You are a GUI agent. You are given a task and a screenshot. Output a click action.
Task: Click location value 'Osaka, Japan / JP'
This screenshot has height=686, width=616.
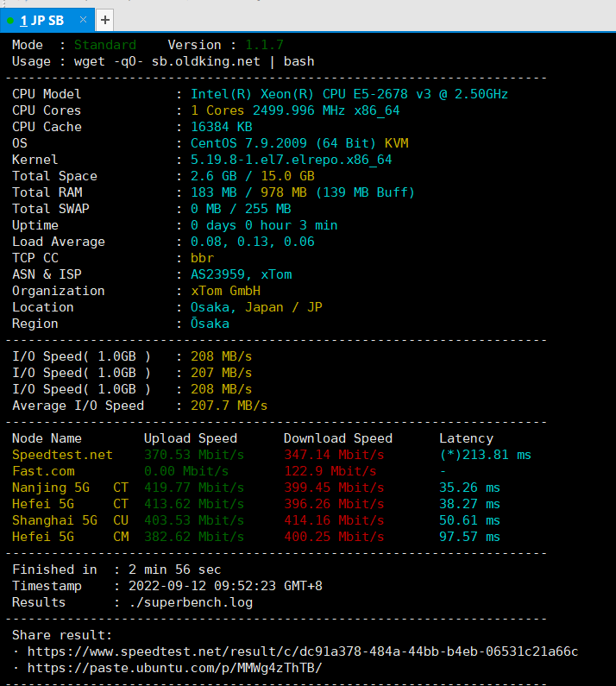pos(256,307)
